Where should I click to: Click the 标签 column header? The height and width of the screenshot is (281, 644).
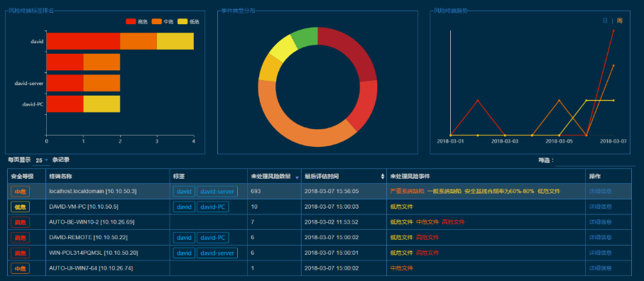[x=209, y=176]
